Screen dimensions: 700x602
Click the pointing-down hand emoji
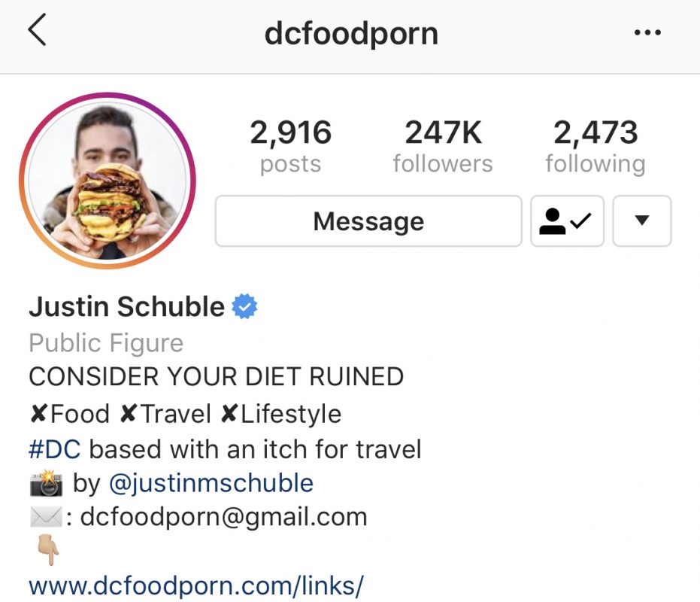pos(49,551)
